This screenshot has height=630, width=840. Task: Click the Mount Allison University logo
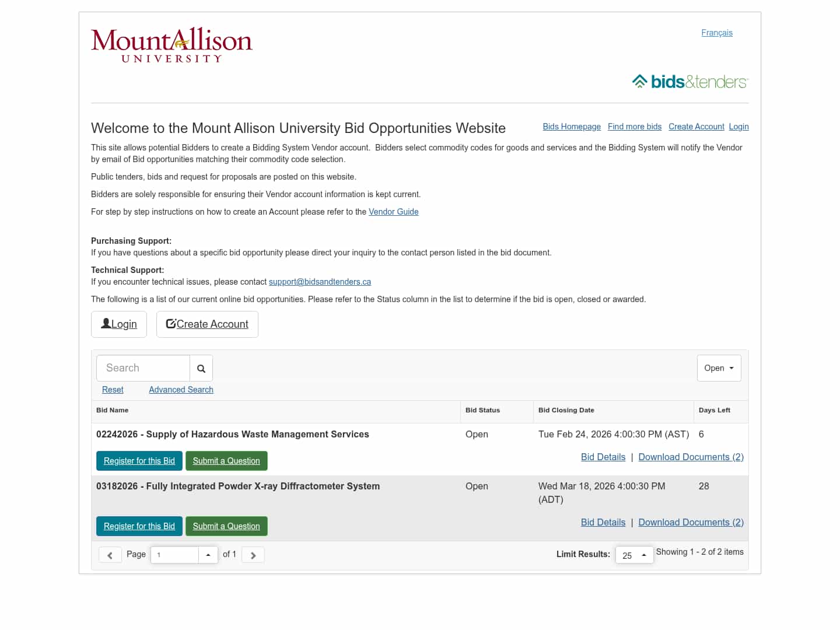[x=171, y=45]
